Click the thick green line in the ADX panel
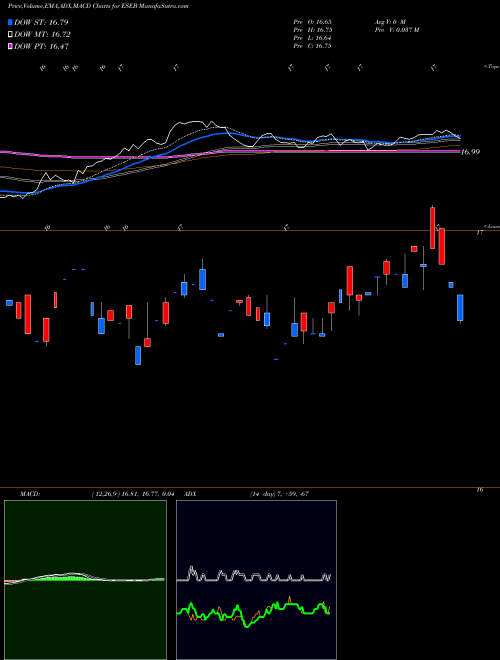Screen dimensions: 500x660 [x=253, y=617]
